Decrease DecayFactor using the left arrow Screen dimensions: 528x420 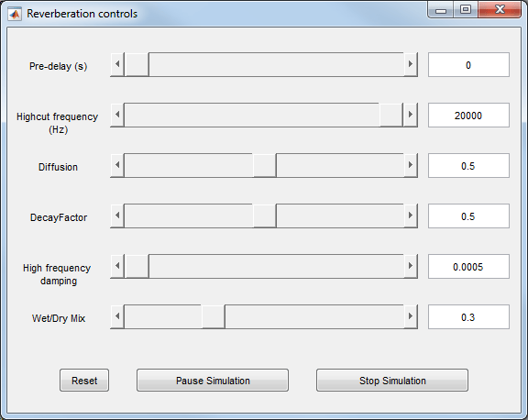pos(117,216)
